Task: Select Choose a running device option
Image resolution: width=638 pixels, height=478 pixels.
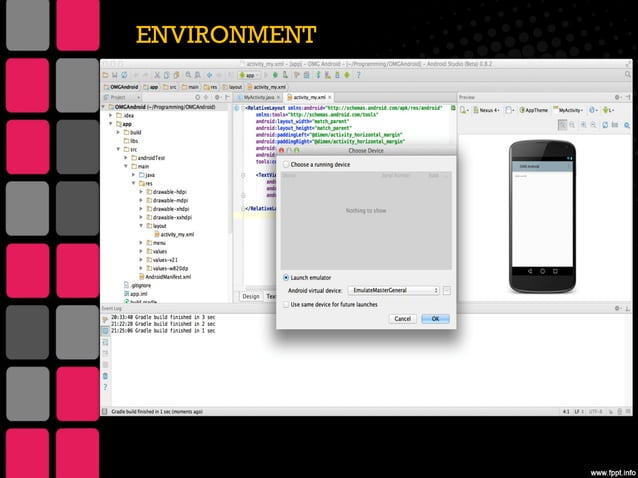Action: tap(286, 163)
